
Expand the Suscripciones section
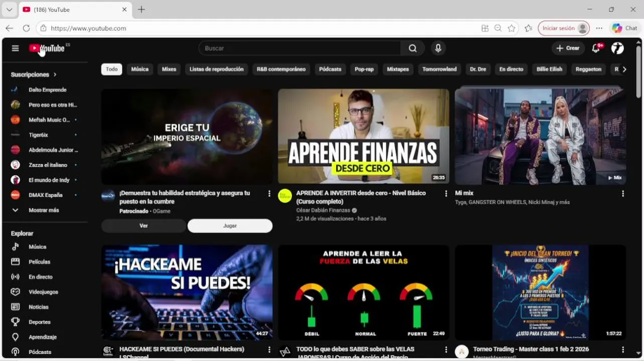(x=34, y=74)
